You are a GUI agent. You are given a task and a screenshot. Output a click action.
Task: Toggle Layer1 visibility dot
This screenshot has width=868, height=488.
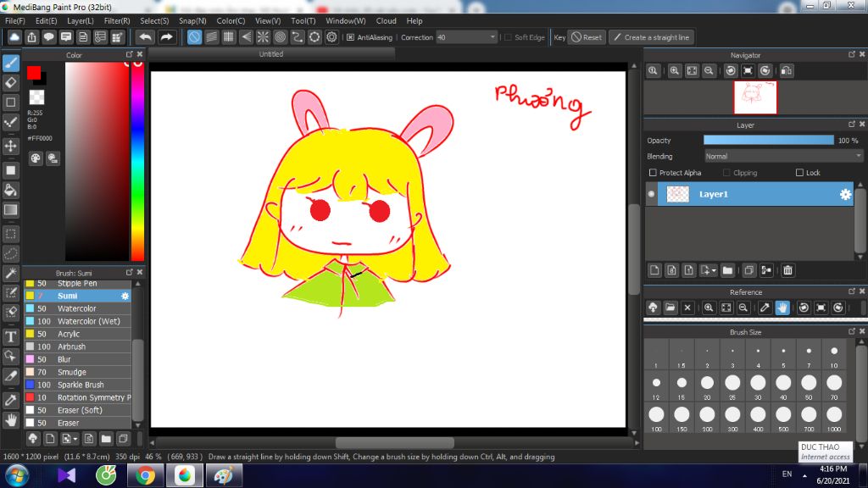(651, 194)
